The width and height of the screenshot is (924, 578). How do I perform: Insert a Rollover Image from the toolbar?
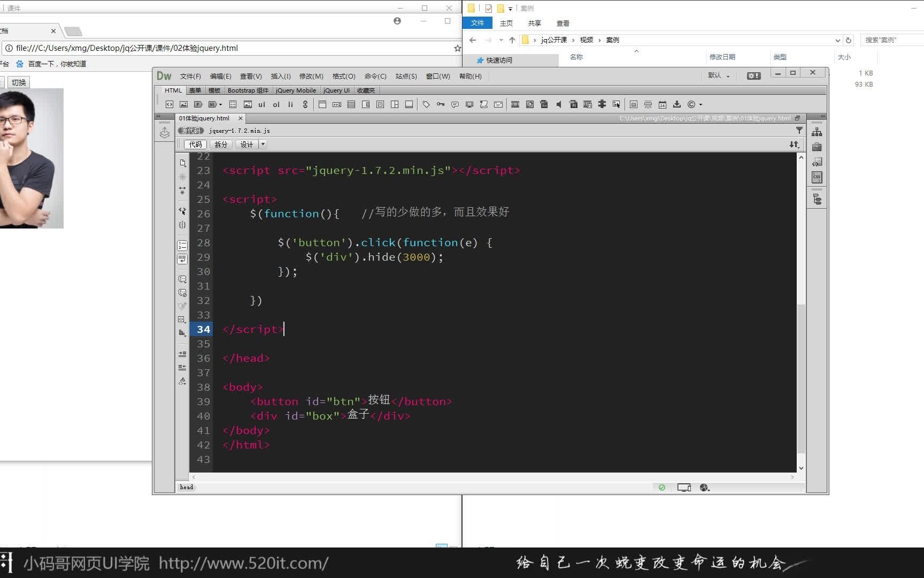(617, 104)
